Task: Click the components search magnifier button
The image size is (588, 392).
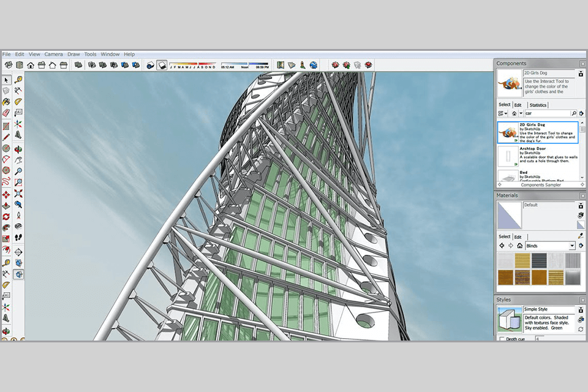Action: 573,113
